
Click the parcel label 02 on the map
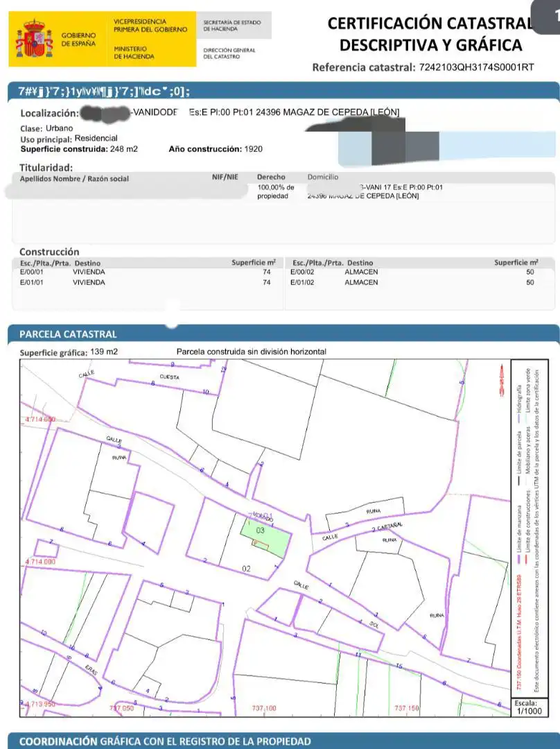point(246,569)
